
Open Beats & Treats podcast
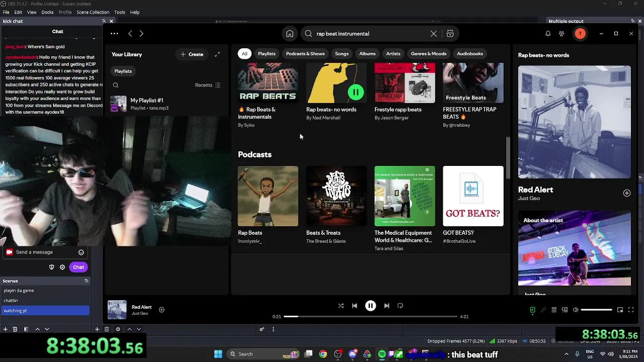(336, 205)
